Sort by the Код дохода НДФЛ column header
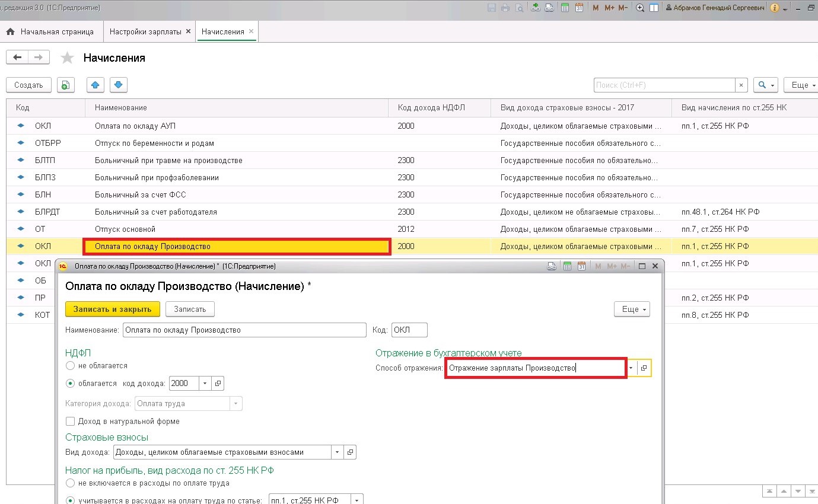The height and width of the screenshot is (504, 818). [x=440, y=107]
